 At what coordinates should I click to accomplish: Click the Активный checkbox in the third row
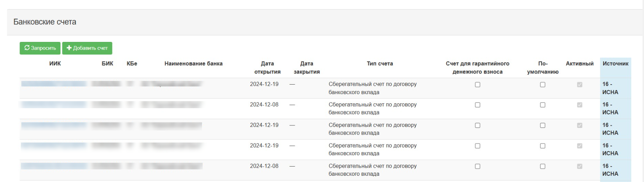coord(579,125)
